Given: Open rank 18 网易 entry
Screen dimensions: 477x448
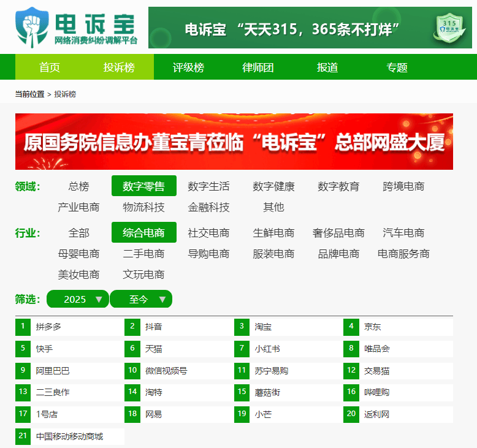Looking at the screenshot, I should click(x=179, y=414).
